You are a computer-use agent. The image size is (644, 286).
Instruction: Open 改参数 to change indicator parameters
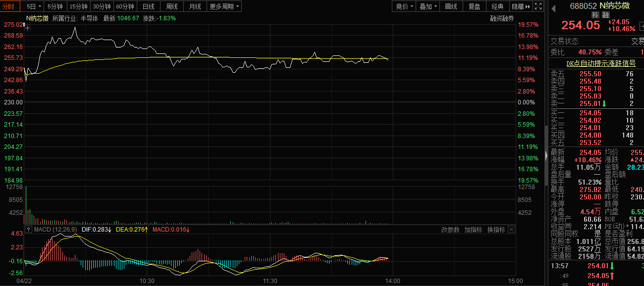tap(450, 230)
